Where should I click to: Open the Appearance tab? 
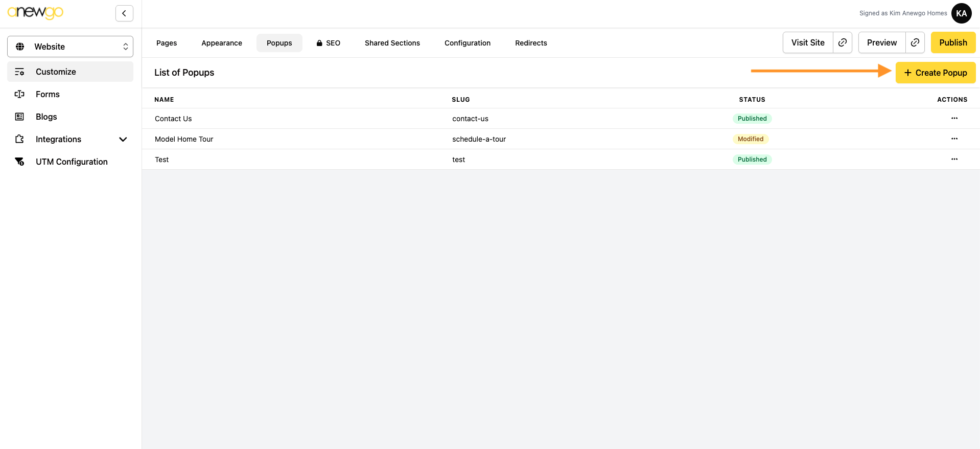222,43
